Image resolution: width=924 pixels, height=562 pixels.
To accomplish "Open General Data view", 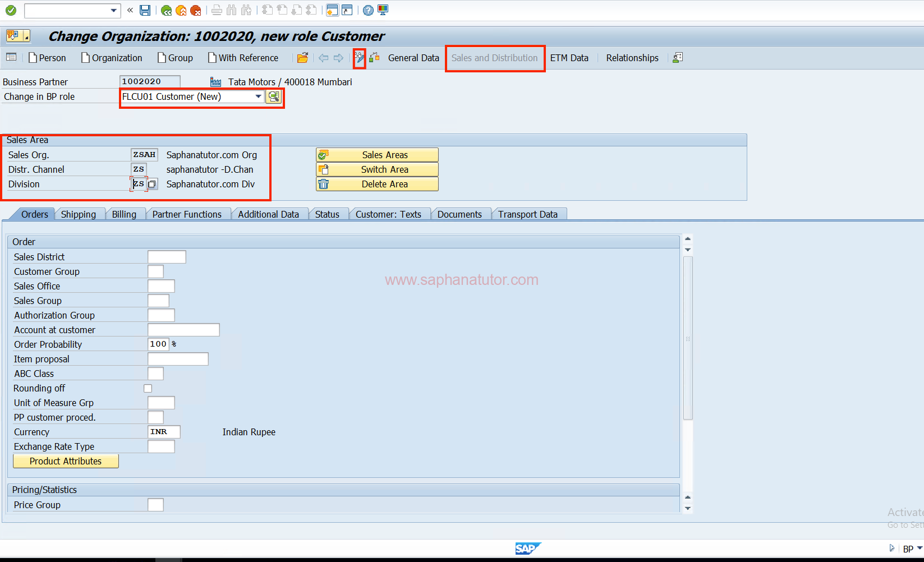I will coord(413,58).
